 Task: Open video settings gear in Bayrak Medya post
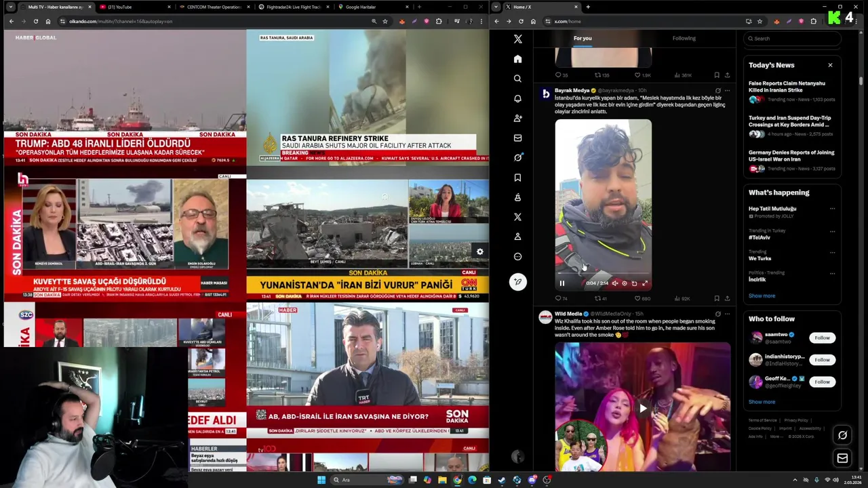click(625, 283)
